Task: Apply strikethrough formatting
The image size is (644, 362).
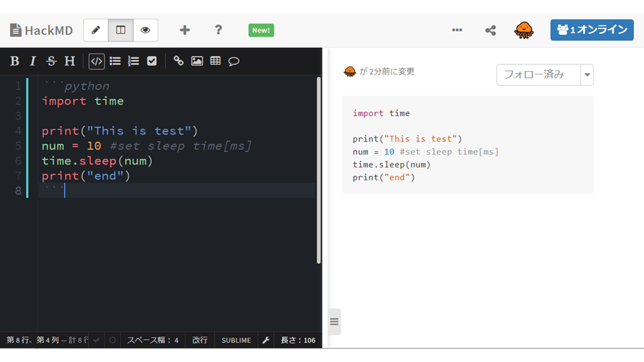Action: [51, 61]
